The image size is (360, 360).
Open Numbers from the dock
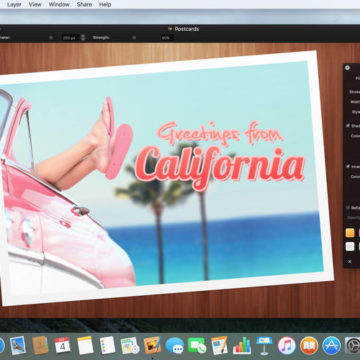pyautogui.click(x=242, y=345)
